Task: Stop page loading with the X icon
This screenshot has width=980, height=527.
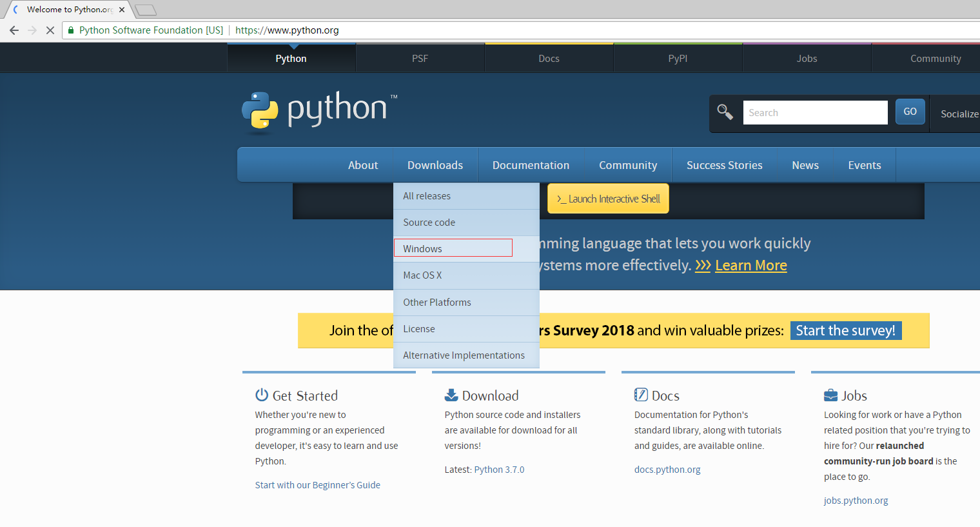Action: (50, 30)
